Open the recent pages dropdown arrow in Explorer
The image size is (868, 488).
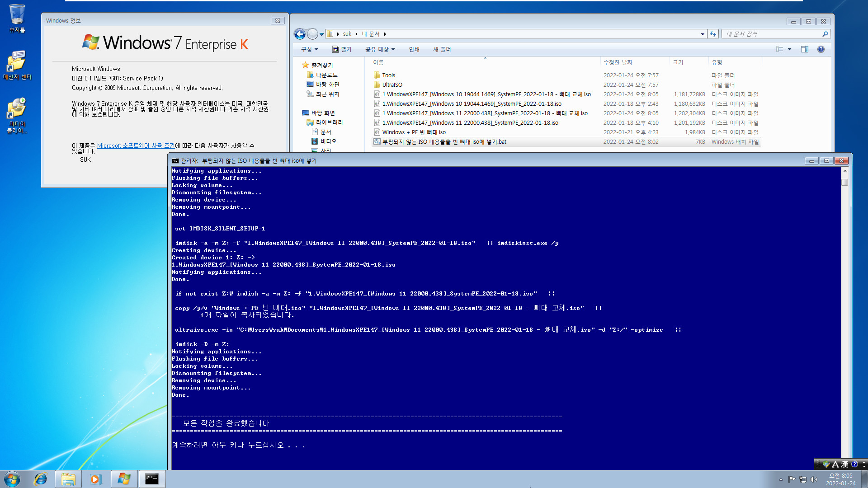point(321,34)
